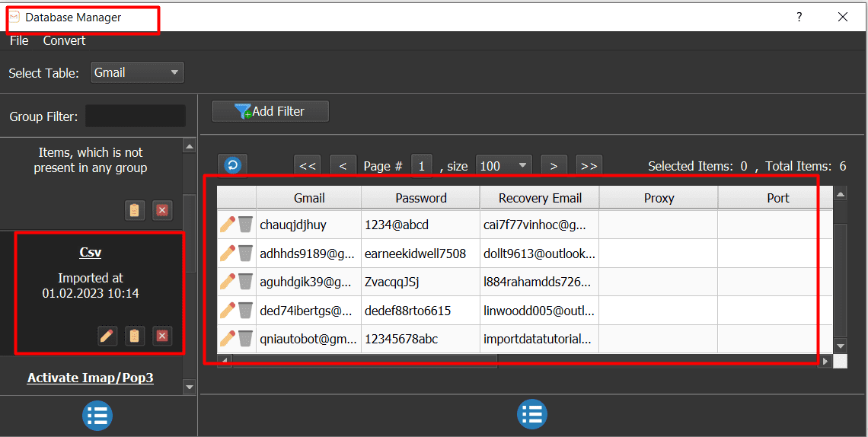
Task: Click the password cell 'dedef88rto6615'
Action: coord(421,311)
